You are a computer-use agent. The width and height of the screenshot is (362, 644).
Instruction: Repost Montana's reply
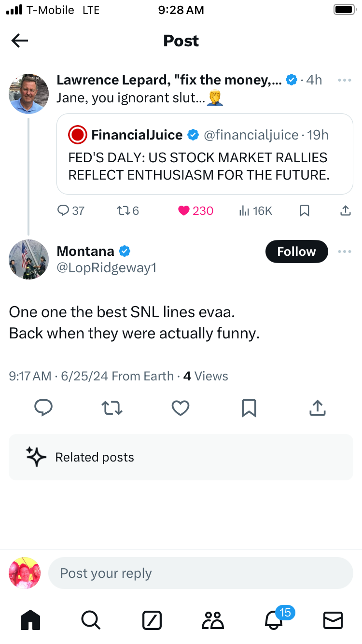pyautogui.click(x=112, y=408)
